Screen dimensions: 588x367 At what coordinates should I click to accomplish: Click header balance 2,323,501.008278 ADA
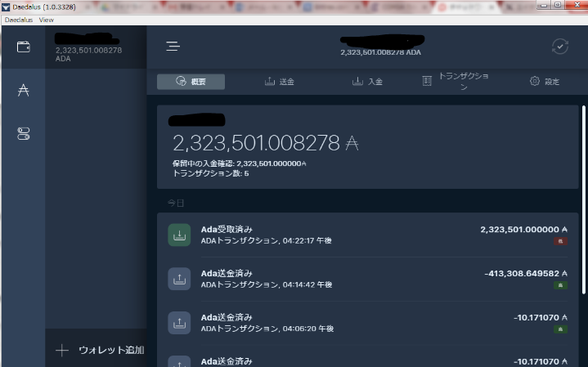tap(380, 52)
